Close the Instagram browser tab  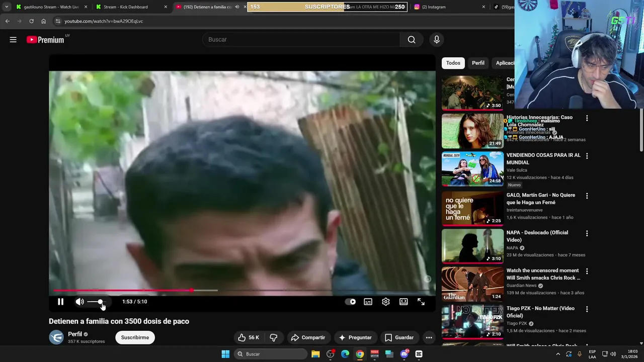484,7
